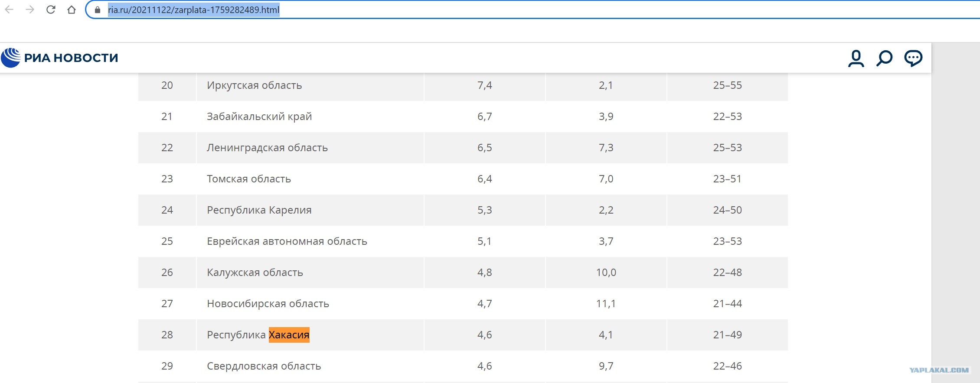Click the РИА Новости logo
Screen dimensions: 980x383
(59, 58)
